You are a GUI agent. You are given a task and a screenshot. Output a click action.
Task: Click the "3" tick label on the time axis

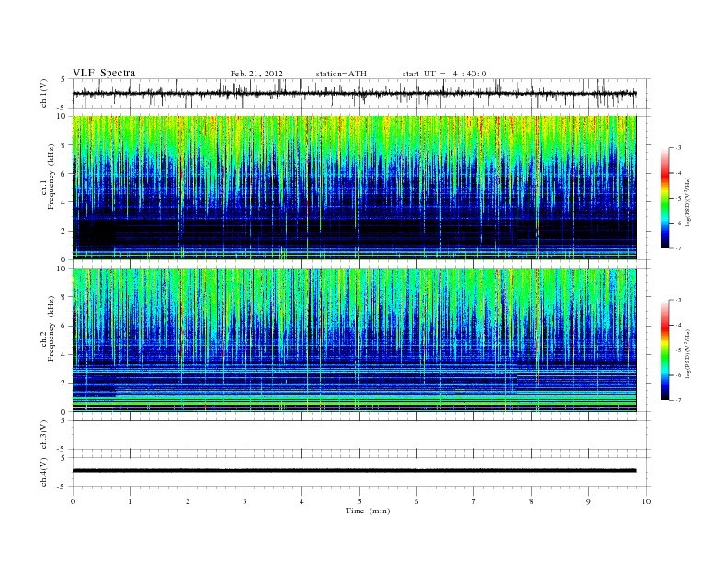tap(245, 501)
